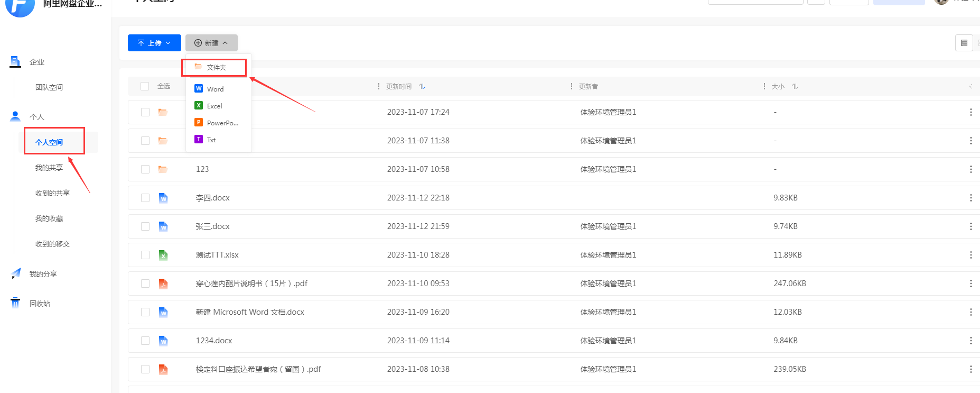Click the Txt icon in new menu
980x393 pixels.
tap(199, 139)
